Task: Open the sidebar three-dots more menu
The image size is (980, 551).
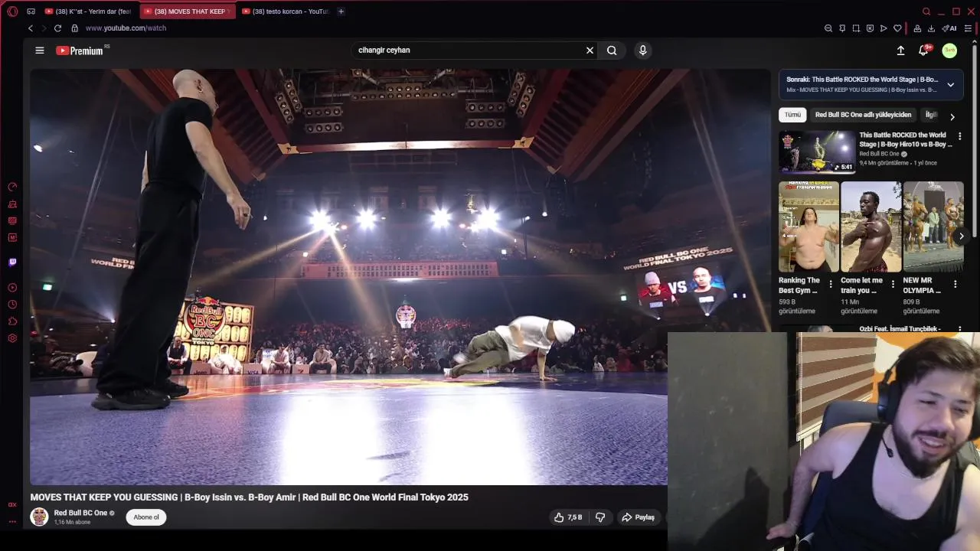Action: 12,521
